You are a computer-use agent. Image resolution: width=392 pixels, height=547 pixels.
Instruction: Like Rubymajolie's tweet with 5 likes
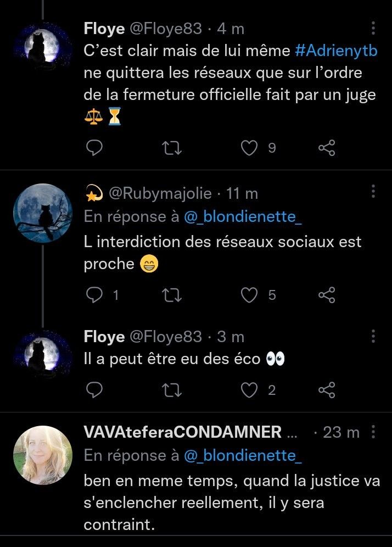(x=250, y=295)
